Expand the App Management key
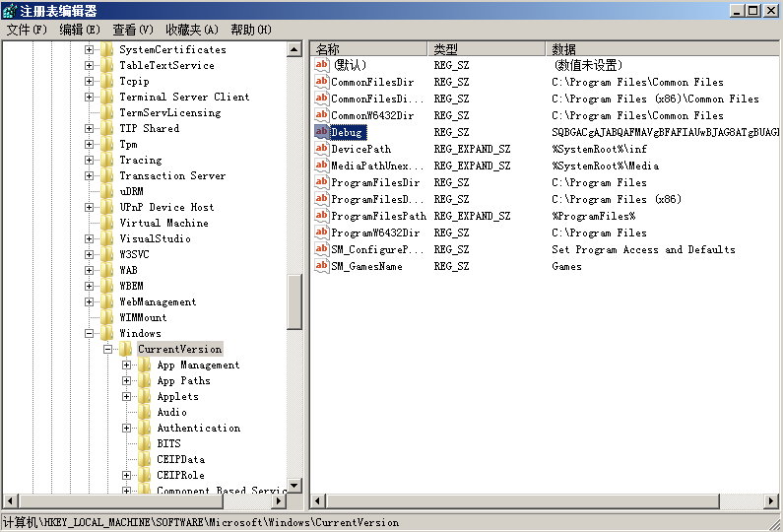Image resolution: width=783 pixels, height=532 pixels. [x=127, y=365]
